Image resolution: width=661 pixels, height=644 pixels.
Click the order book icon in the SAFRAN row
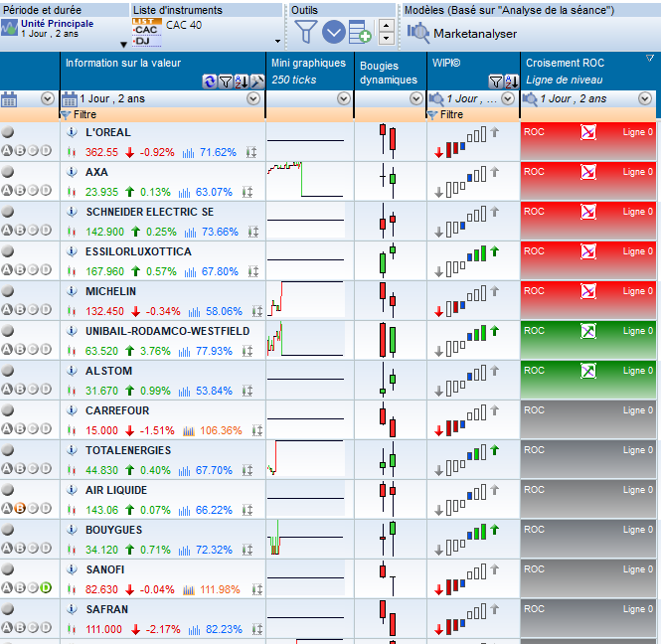click(257, 630)
